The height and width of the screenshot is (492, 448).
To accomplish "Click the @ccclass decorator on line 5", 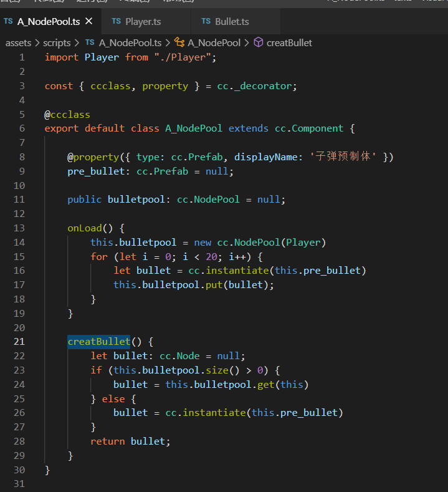I will click(x=67, y=115).
